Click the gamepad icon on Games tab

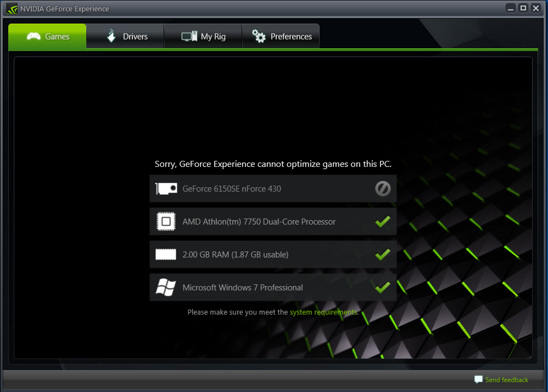pos(33,36)
